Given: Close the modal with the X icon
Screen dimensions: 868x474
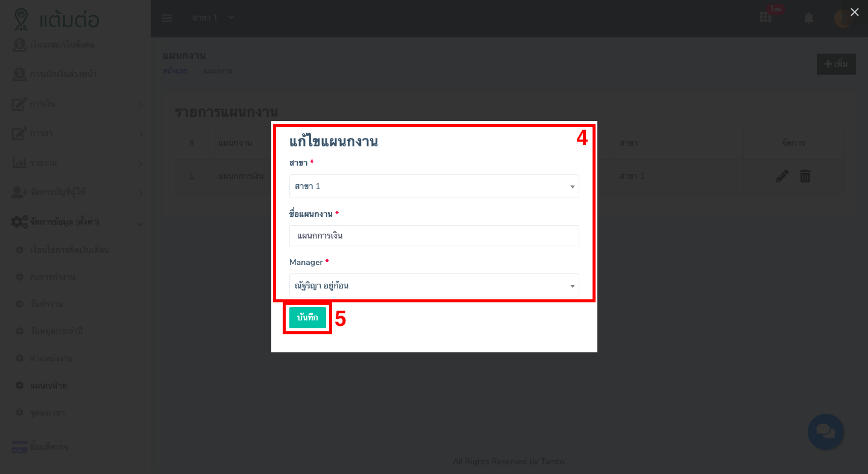Looking at the screenshot, I should [854, 12].
